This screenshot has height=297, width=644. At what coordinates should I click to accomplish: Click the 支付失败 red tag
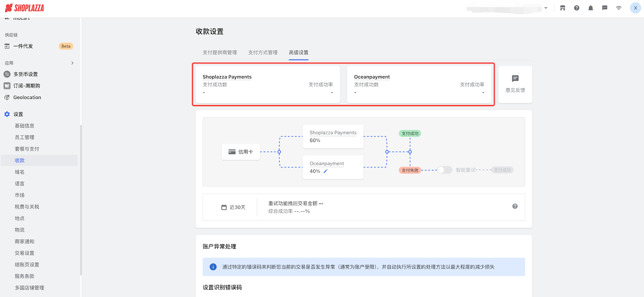pos(410,170)
